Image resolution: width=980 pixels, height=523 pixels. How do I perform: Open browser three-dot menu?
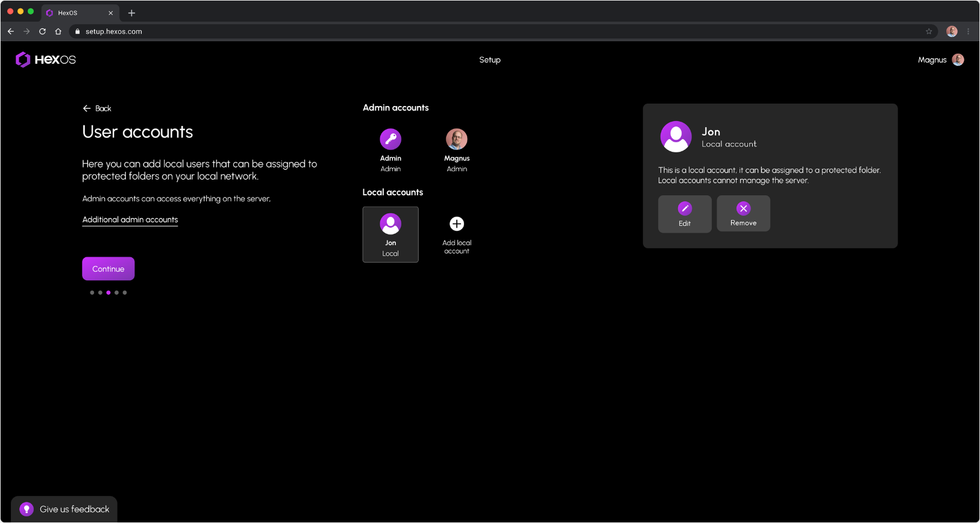[x=969, y=31]
